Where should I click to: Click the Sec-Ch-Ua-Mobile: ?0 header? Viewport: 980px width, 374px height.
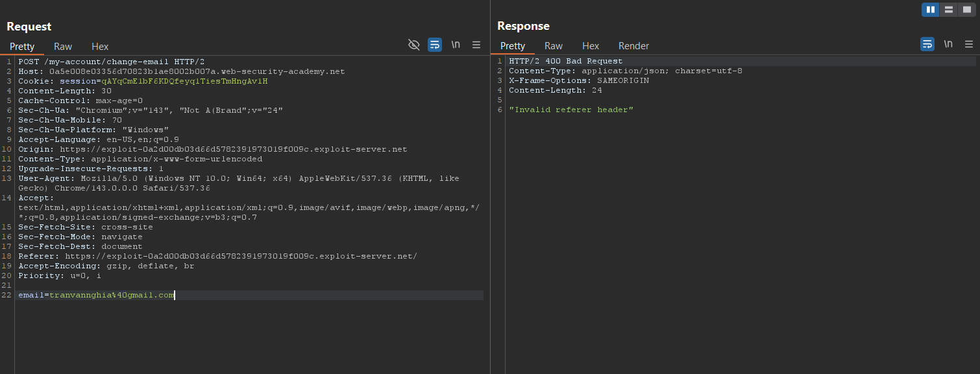70,120
